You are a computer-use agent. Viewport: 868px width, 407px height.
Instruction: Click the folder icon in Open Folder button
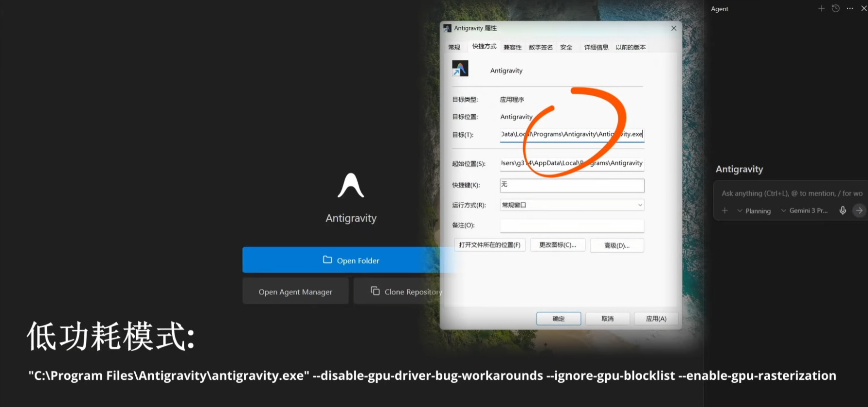327,260
